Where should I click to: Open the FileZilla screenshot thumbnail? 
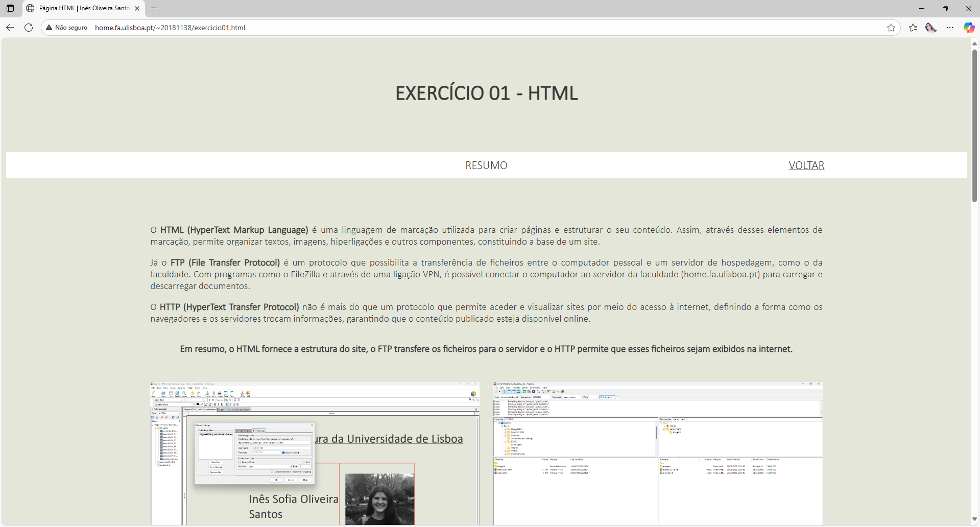[658, 453]
